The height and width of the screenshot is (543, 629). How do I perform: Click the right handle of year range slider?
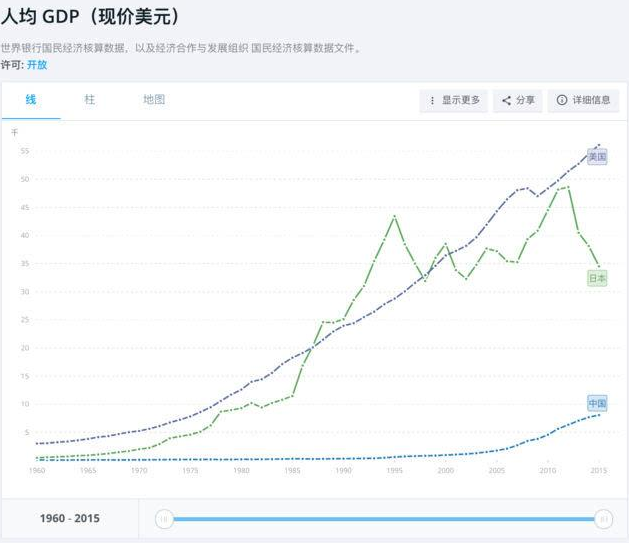[x=603, y=518]
